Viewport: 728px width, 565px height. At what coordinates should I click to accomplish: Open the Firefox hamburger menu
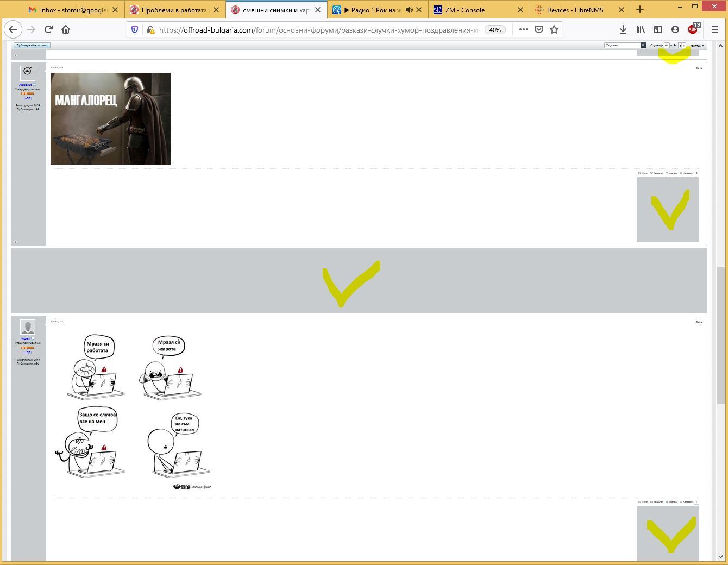715,29
